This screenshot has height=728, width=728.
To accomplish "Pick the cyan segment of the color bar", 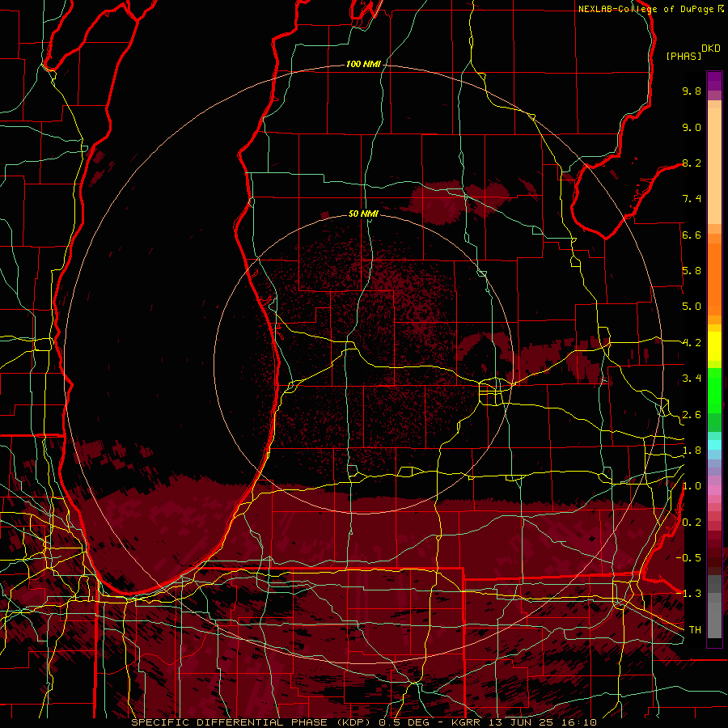I will click(714, 445).
